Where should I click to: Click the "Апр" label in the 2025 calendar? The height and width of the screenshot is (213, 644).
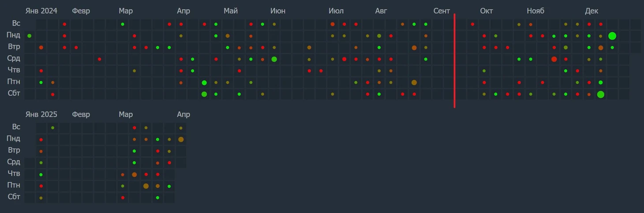click(183, 115)
